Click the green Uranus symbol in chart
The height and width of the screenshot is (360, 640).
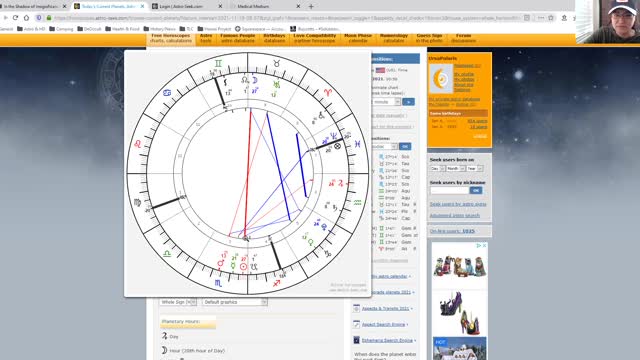(x=276, y=85)
